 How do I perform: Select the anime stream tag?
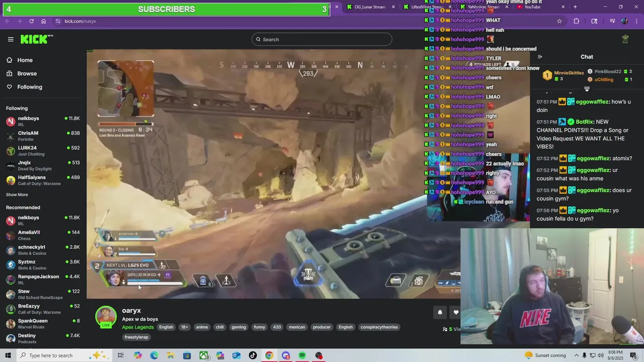pos(202,327)
